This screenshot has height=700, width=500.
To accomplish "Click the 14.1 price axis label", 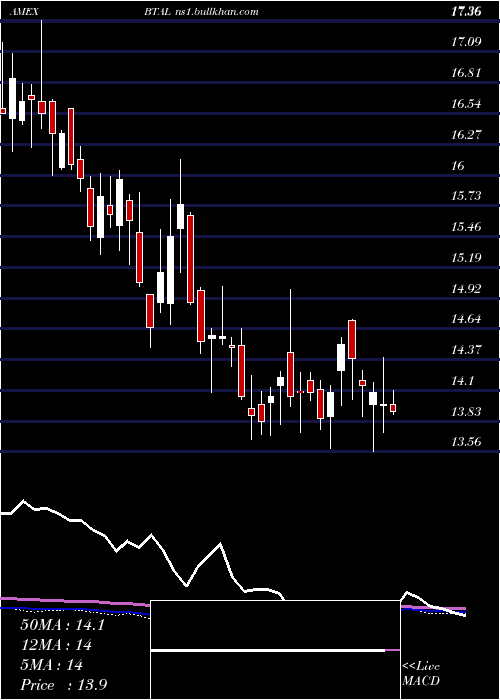I will 462,381.
